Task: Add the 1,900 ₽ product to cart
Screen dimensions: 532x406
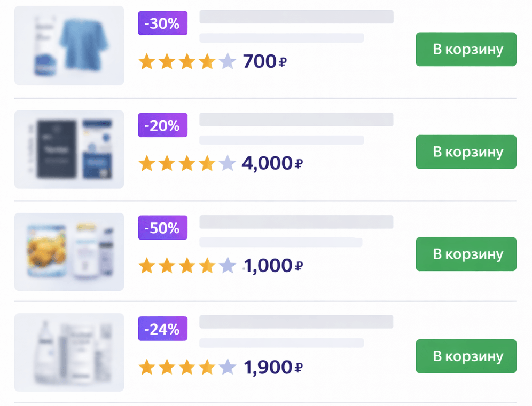Action: click(x=466, y=356)
